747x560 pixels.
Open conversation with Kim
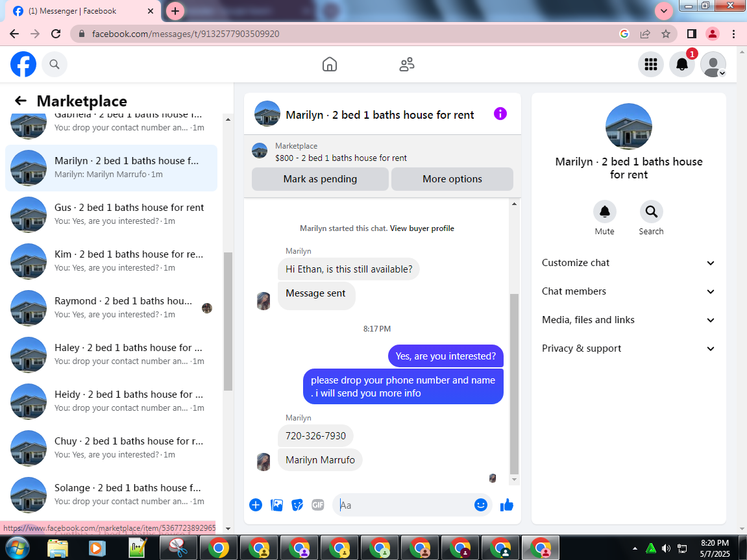click(112, 261)
